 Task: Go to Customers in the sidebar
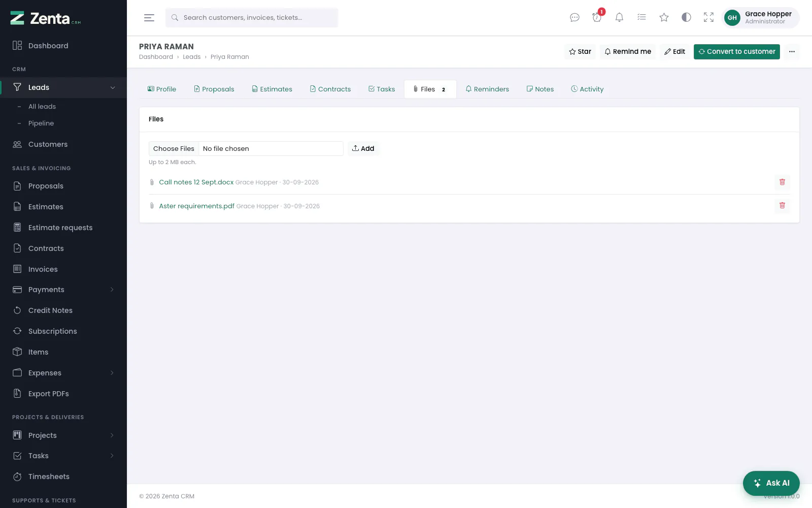pos(63,144)
